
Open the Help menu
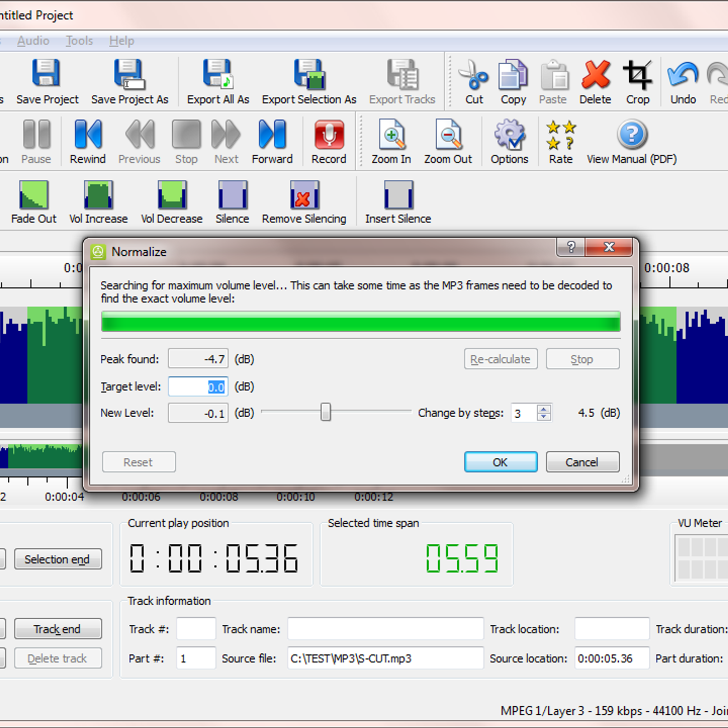point(121,41)
